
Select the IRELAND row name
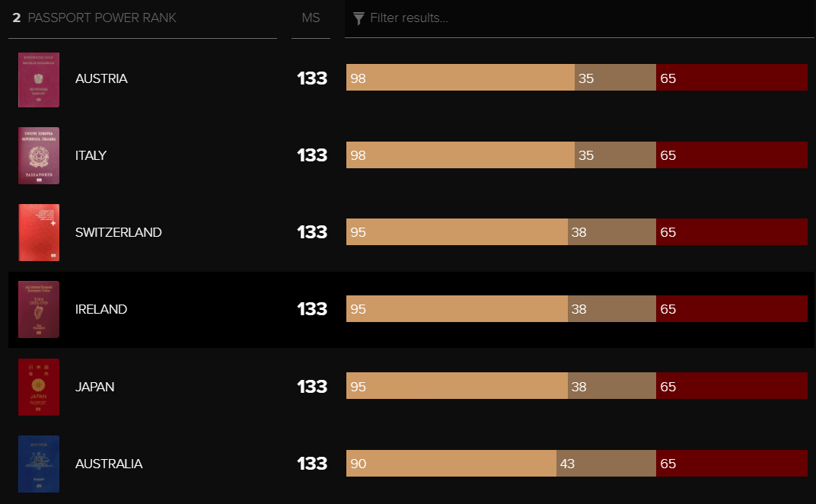point(101,309)
